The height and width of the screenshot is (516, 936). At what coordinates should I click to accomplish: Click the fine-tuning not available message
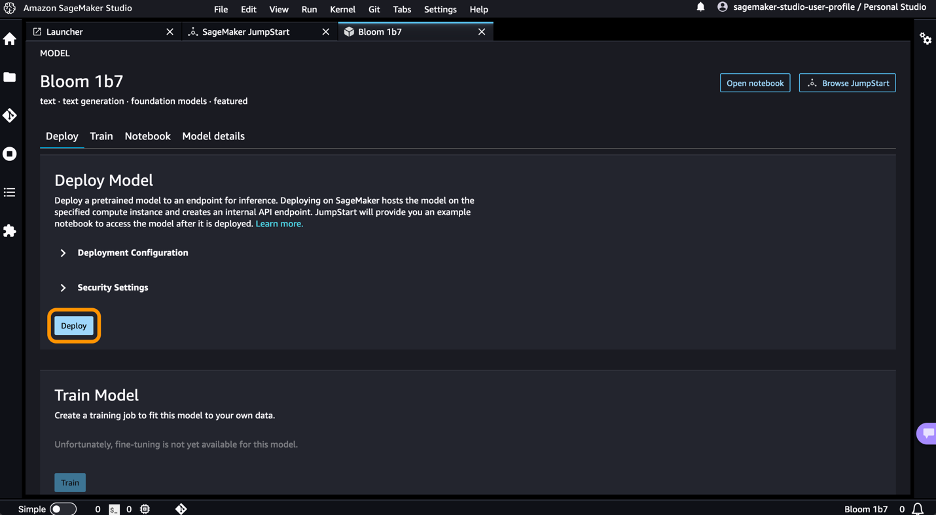click(x=176, y=444)
